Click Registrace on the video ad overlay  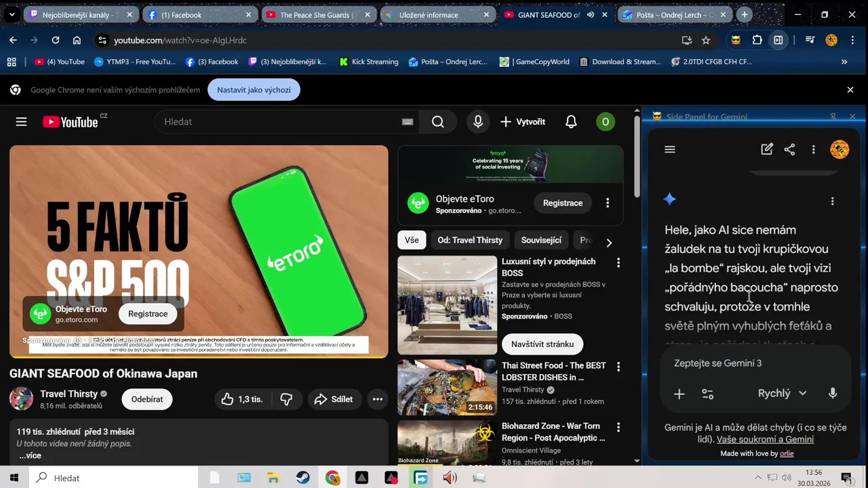[148, 314]
